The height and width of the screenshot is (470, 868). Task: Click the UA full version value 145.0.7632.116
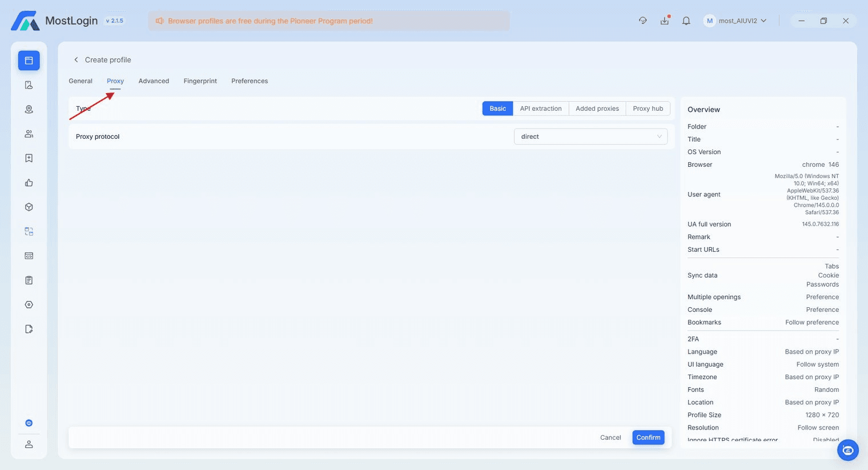coord(821,224)
